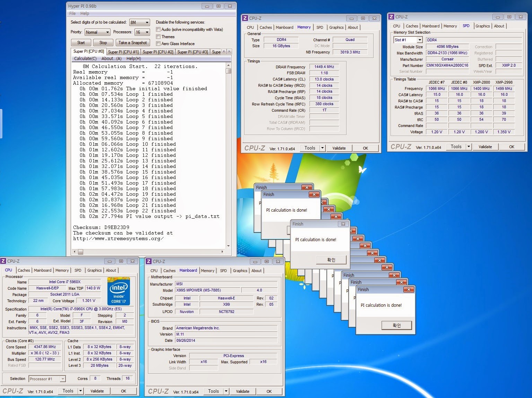Viewport: 532px width, 398px height.
Task: Click the Core Speed value 4347.86 MHz
Action: [x=45, y=347]
